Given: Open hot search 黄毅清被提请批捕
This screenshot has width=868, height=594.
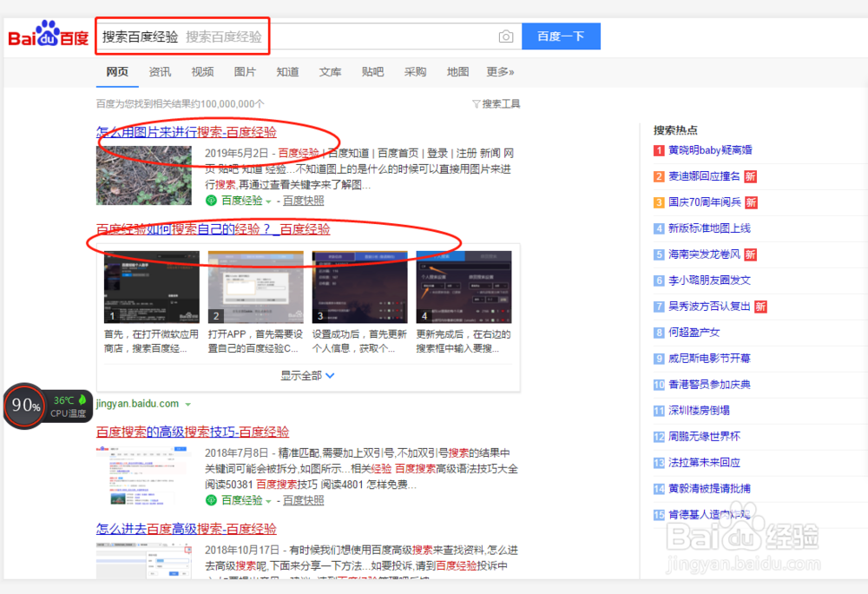Looking at the screenshot, I should (x=710, y=489).
